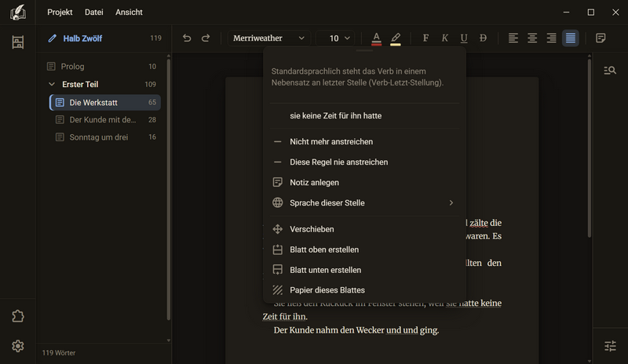The width and height of the screenshot is (628, 364).
Task: Accept suggestion sie keine Zeit für ihn hatte
Action: pyautogui.click(x=364, y=116)
